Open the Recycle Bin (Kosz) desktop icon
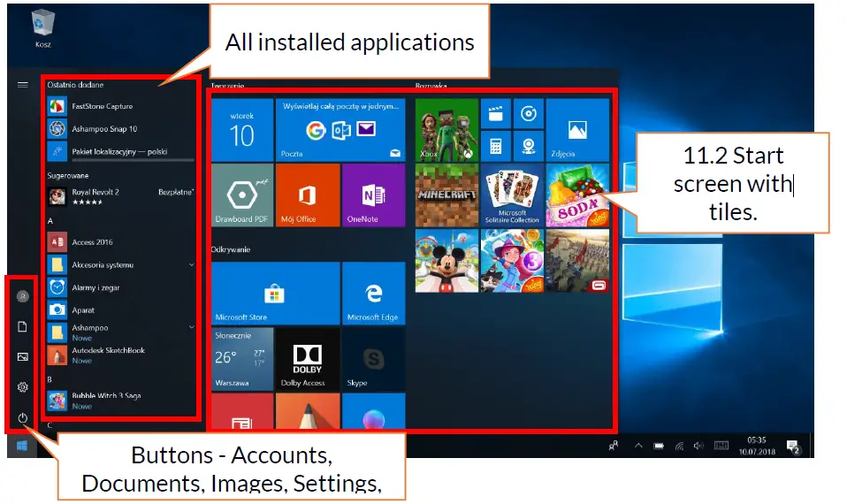Viewport: 847px width, 504px height. click(42, 28)
